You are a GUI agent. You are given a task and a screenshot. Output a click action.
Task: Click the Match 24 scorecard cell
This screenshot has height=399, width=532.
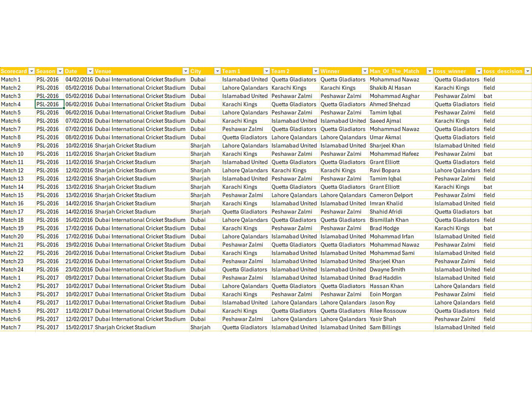tap(18, 269)
